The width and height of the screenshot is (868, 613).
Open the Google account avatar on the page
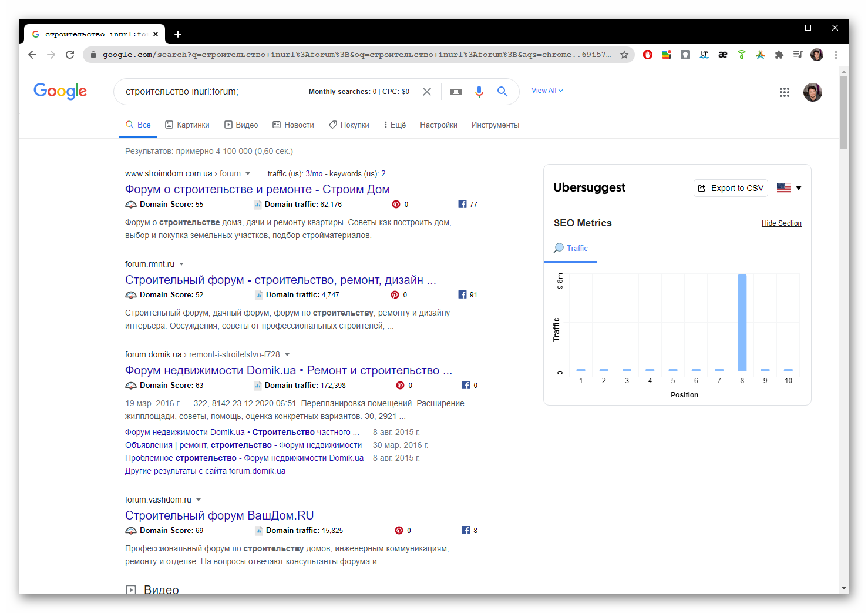[x=813, y=92]
